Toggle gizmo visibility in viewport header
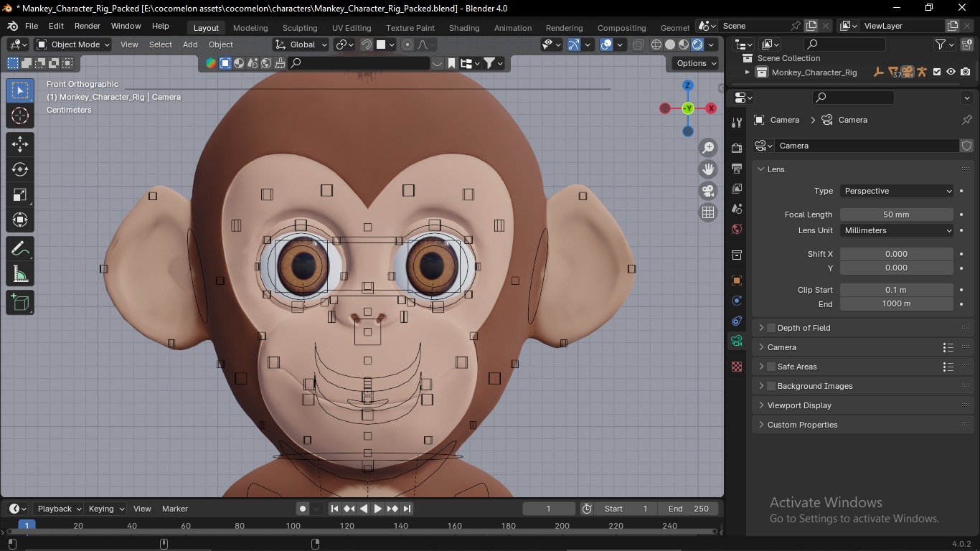The height and width of the screenshot is (551, 980). [x=574, y=44]
